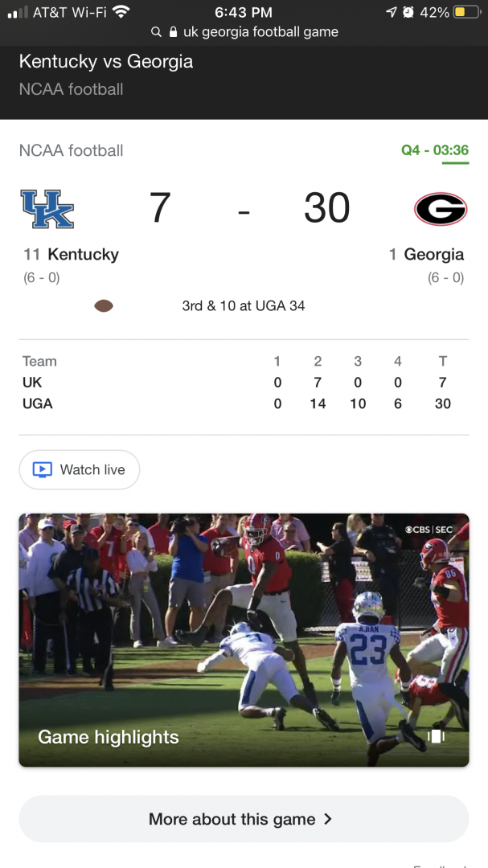The height and width of the screenshot is (868, 488).
Task: Open More about this game
Action: (x=232, y=819)
